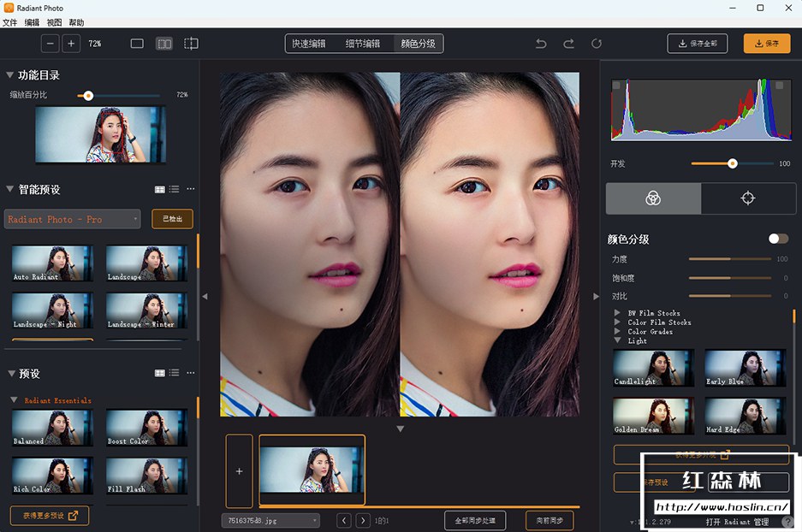The width and height of the screenshot is (802, 532).
Task: Click the zoom out minus button
Action: (50, 44)
